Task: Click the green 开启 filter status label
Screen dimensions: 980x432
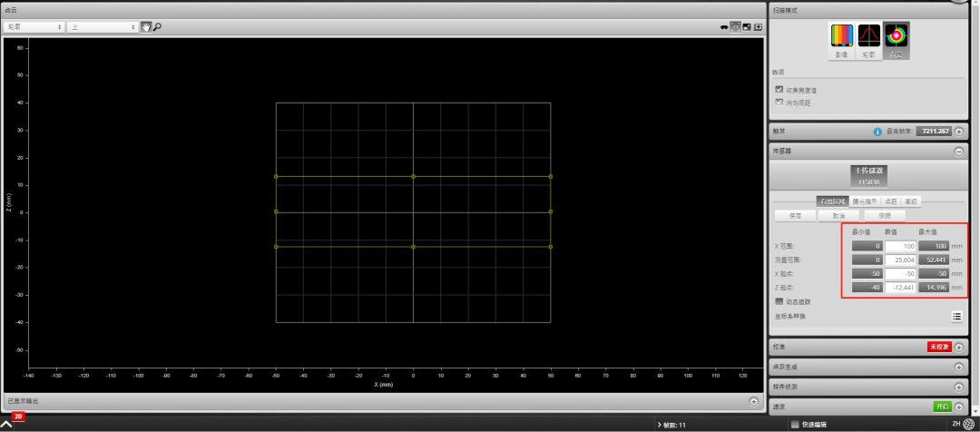Action: (x=942, y=407)
